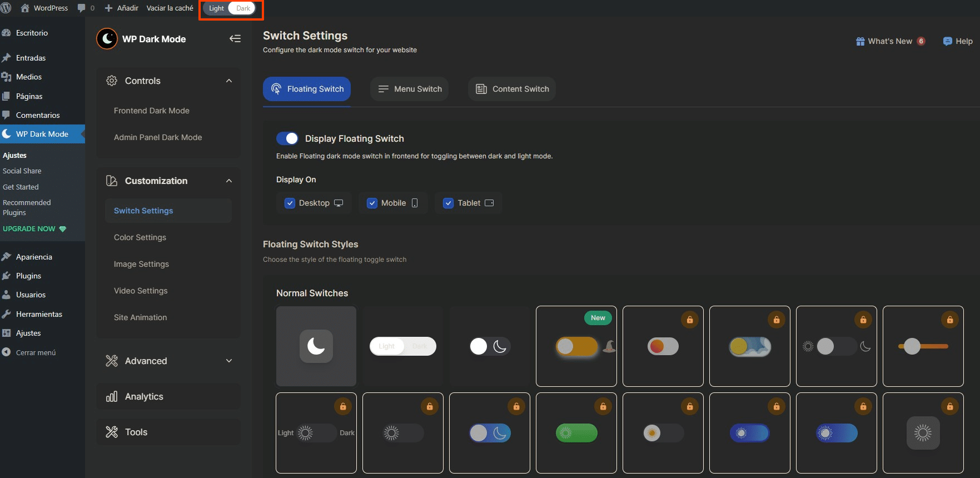Click the WP Dark Mode moon logo
The width and height of the screenshot is (980, 478).
point(107,39)
